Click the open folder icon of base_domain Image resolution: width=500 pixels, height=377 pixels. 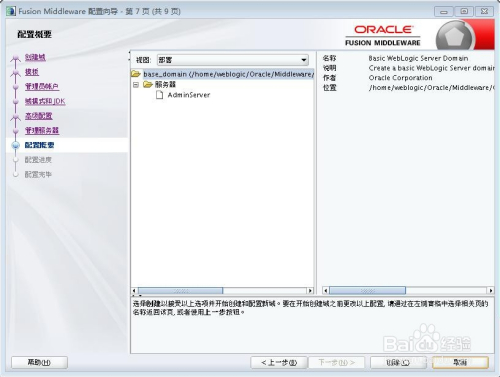point(136,74)
